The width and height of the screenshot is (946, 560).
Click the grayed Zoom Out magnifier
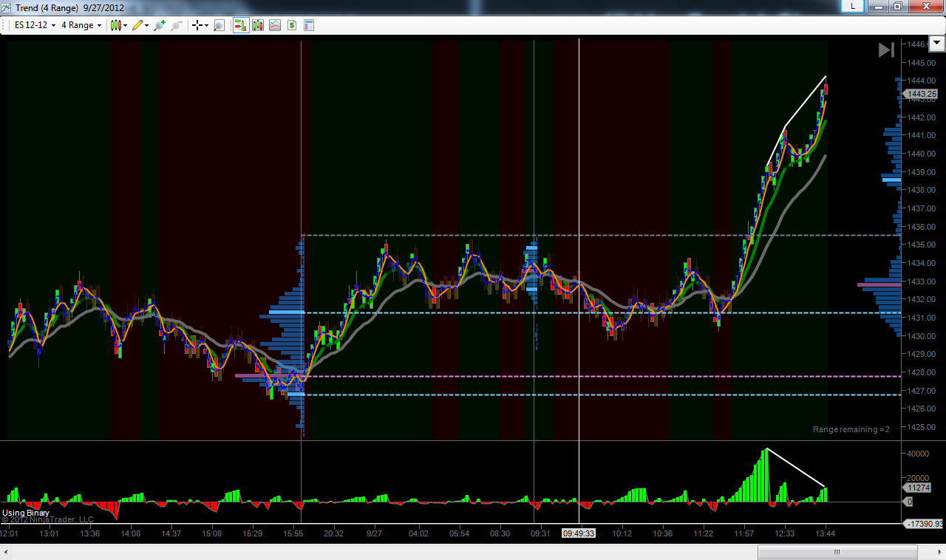177,25
